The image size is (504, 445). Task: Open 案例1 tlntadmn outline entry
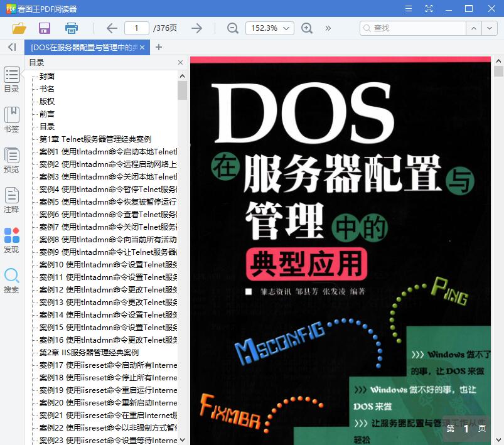point(108,151)
